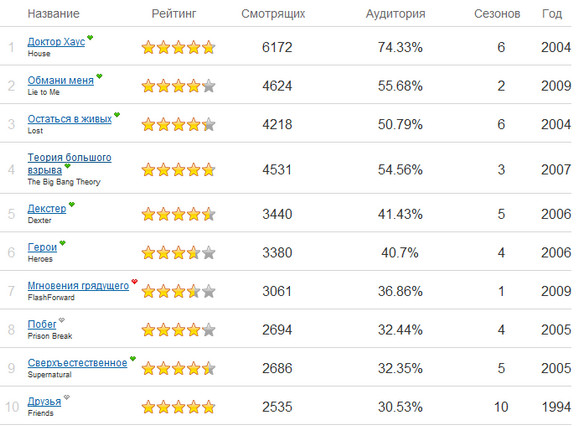Set Heroes rating using the last gray star
Viewport: 579px width, 426px height.
click(209, 253)
